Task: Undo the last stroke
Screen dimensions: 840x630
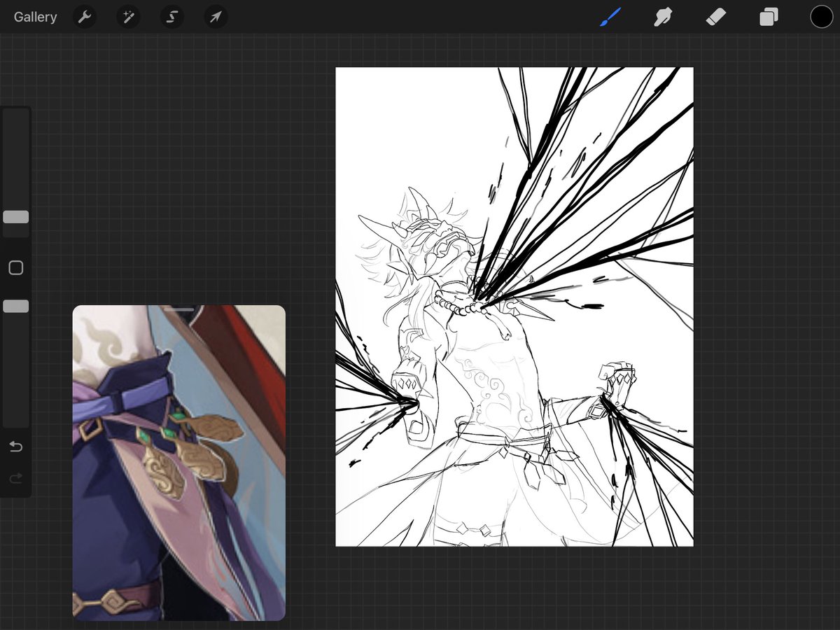Action: (x=15, y=447)
